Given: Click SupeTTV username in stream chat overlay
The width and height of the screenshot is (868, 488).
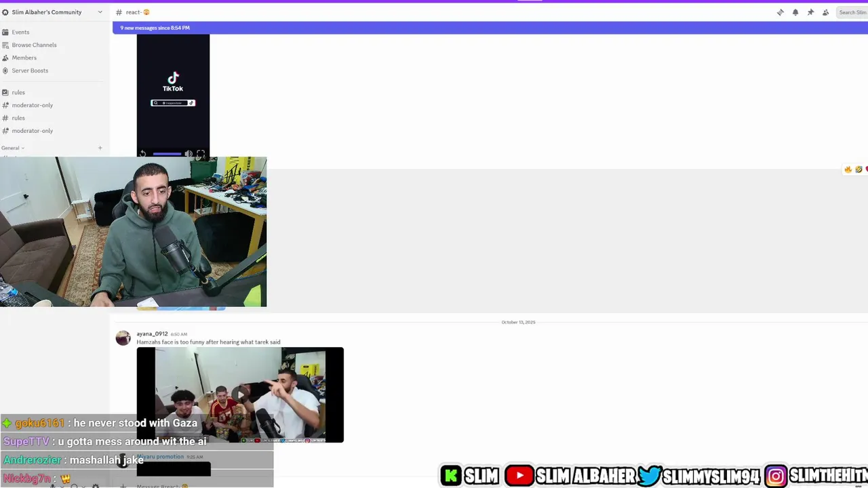Looking at the screenshot, I should (26, 441).
